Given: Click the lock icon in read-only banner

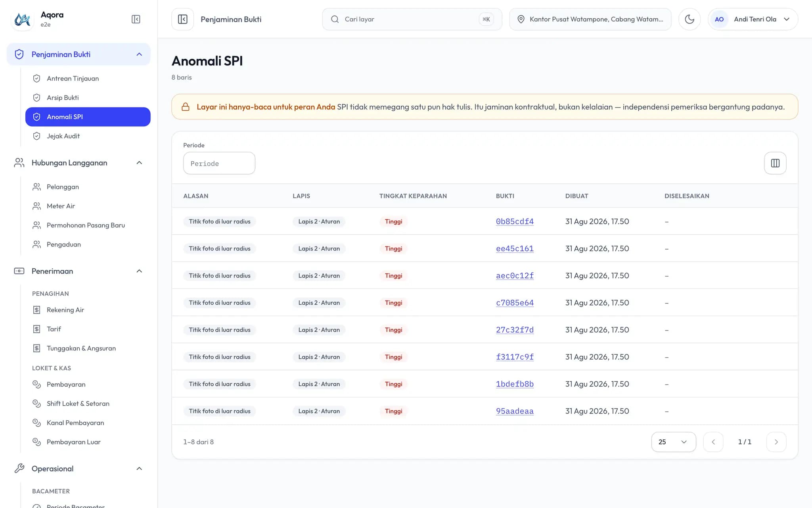Looking at the screenshot, I should click(185, 107).
